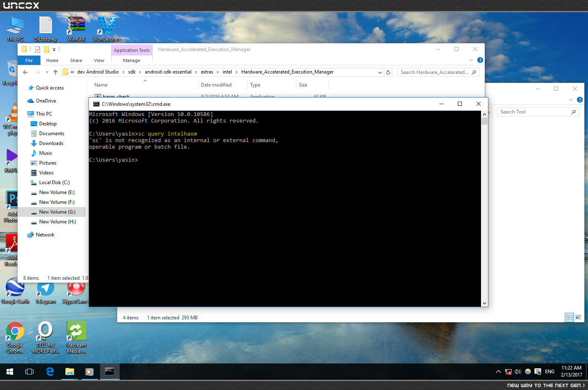
Task: Open the Share ribbon tab
Action: [76, 60]
